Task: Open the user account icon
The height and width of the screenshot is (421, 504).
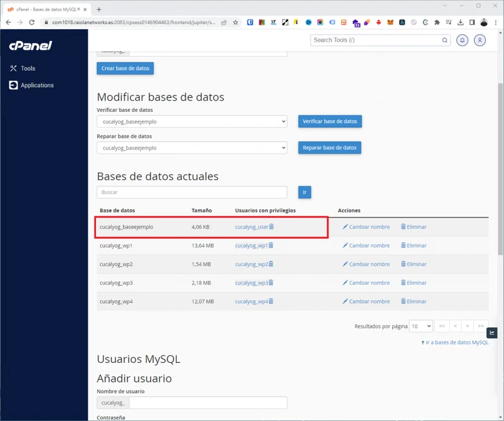Action: (x=480, y=40)
